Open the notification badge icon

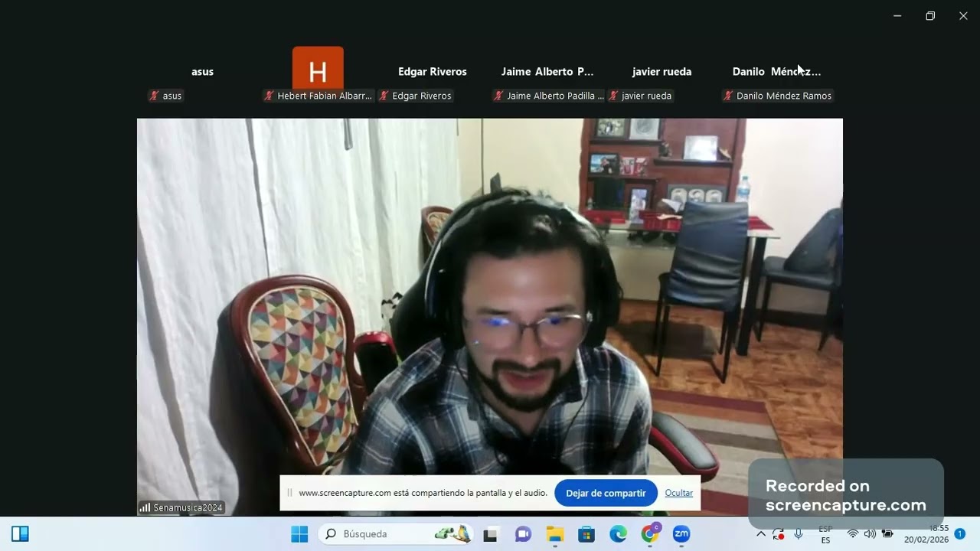tap(959, 534)
